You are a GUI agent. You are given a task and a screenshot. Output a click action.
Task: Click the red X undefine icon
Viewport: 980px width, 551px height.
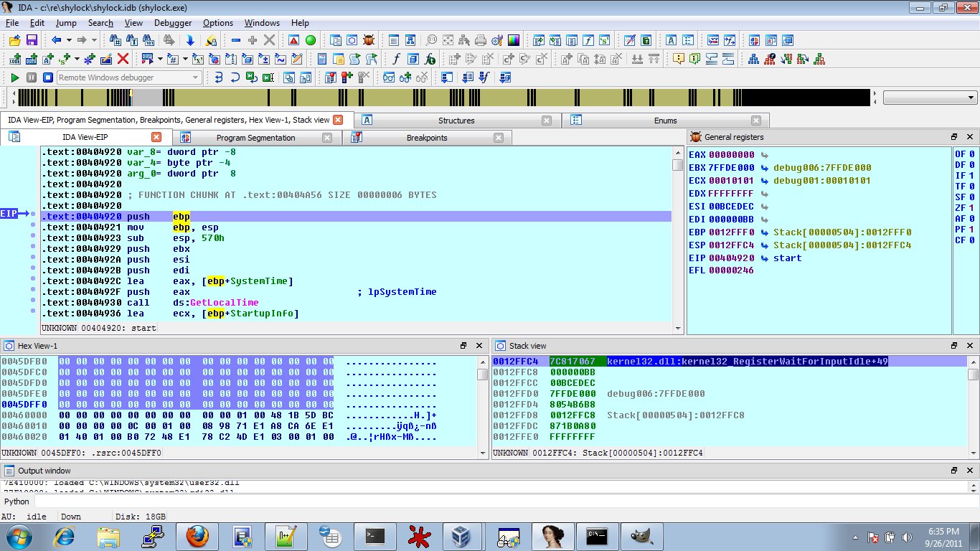click(123, 59)
